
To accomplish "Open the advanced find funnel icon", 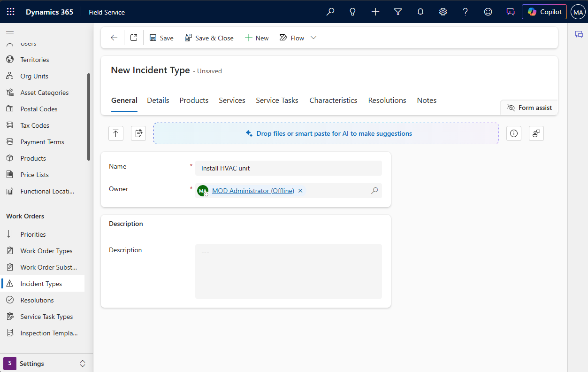I will click(398, 12).
